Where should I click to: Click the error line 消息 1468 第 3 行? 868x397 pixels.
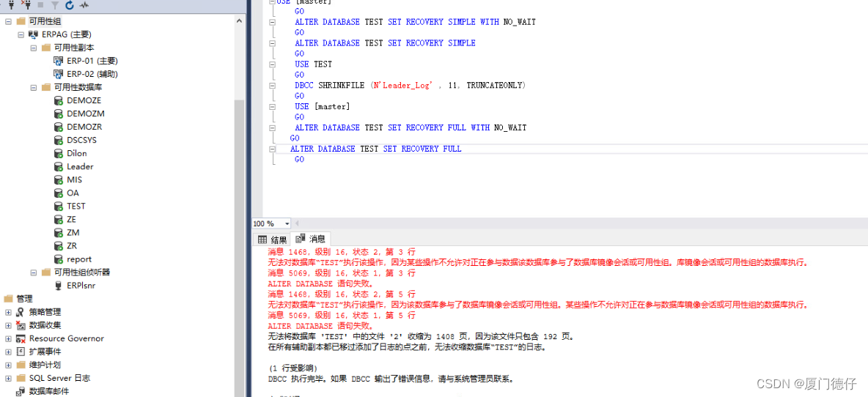click(x=342, y=251)
